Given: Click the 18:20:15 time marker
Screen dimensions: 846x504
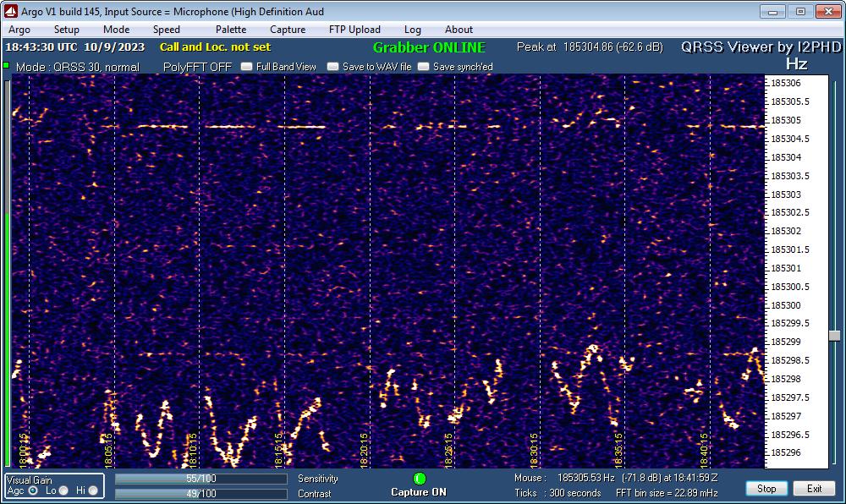Looking at the screenshot, I should tap(364, 450).
